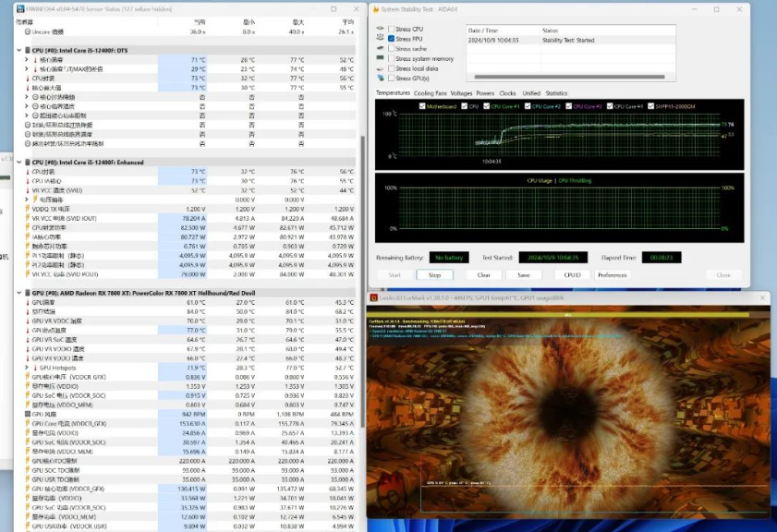Click the thermometer icon of the CPU IA row
This screenshot has width=777, height=532.
pyautogui.click(x=28, y=181)
